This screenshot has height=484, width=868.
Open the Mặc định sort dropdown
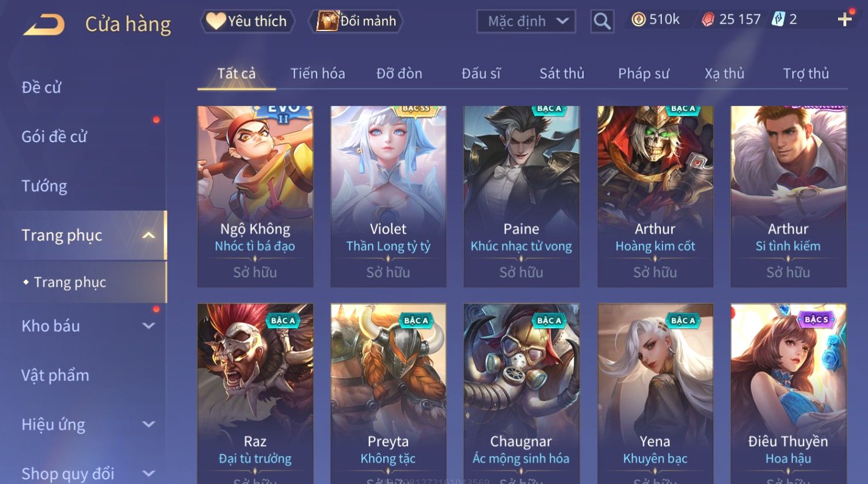(x=526, y=21)
